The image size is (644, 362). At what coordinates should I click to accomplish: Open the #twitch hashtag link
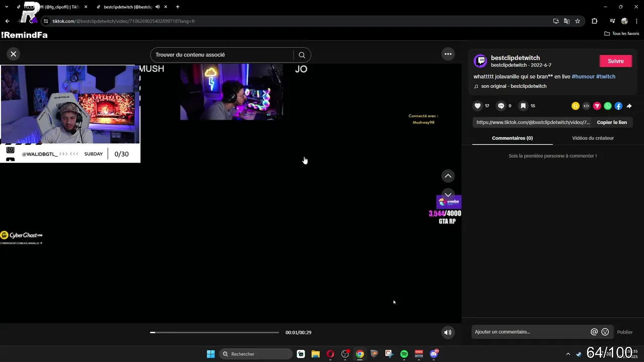[606, 76]
